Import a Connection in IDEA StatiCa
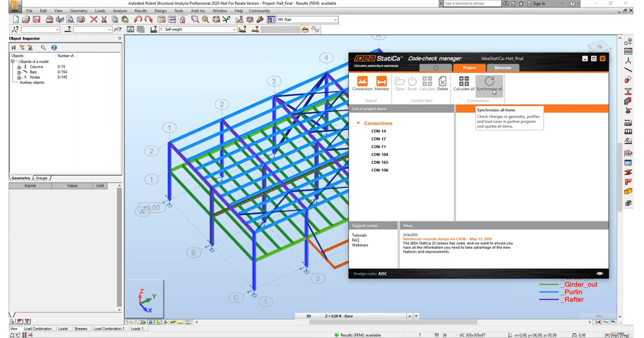This screenshot has height=338, width=644. click(362, 82)
